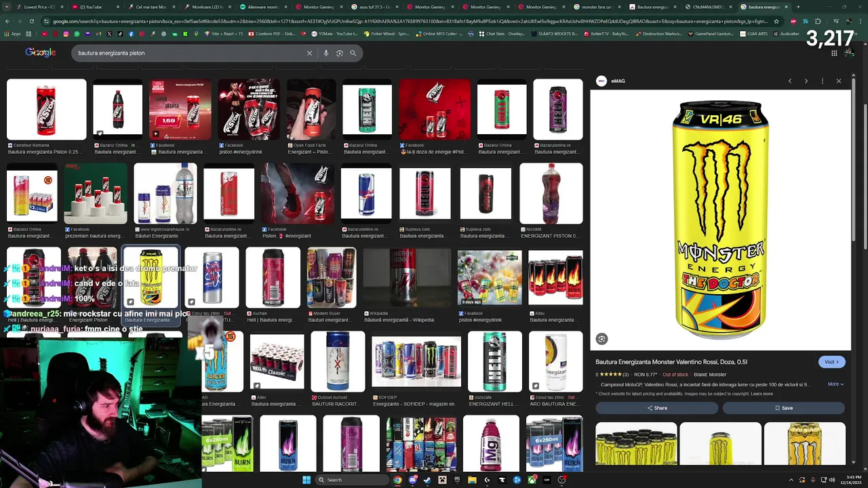Close the eMAG image preview panel
The height and width of the screenshot is (488, 868).
838,81
